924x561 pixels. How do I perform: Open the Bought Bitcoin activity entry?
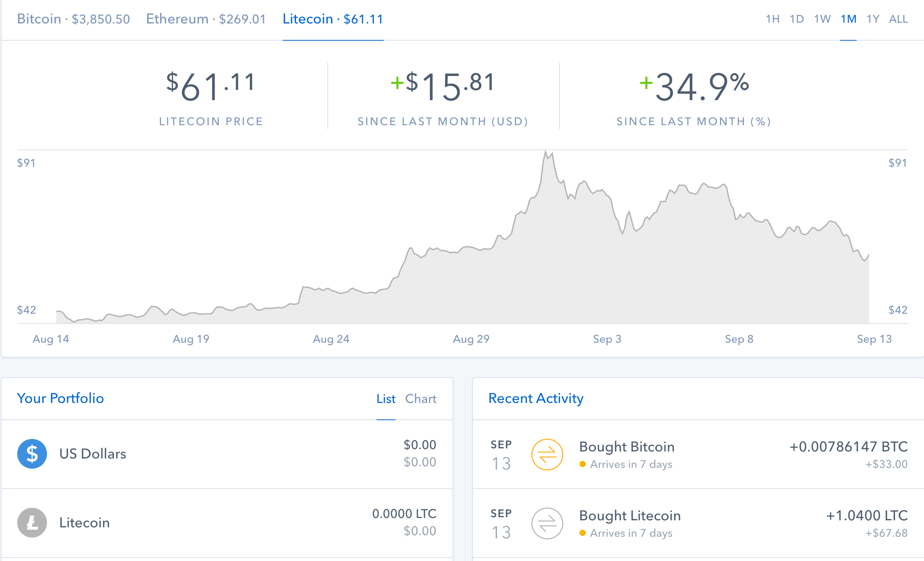[698, 454]
